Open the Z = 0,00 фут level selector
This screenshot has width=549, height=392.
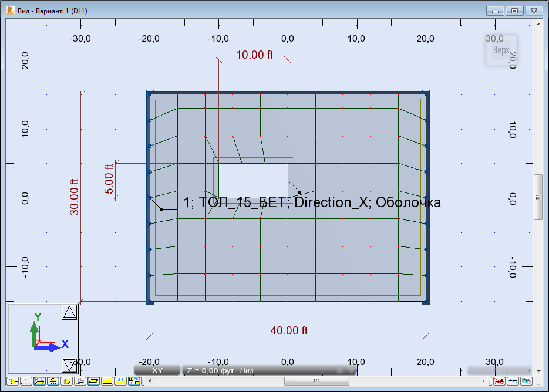pos(270,370)
